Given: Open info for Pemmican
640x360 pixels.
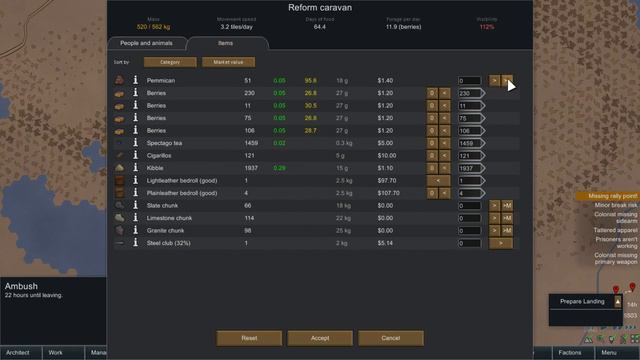Looking at the screenshot, I should (136, 80).
